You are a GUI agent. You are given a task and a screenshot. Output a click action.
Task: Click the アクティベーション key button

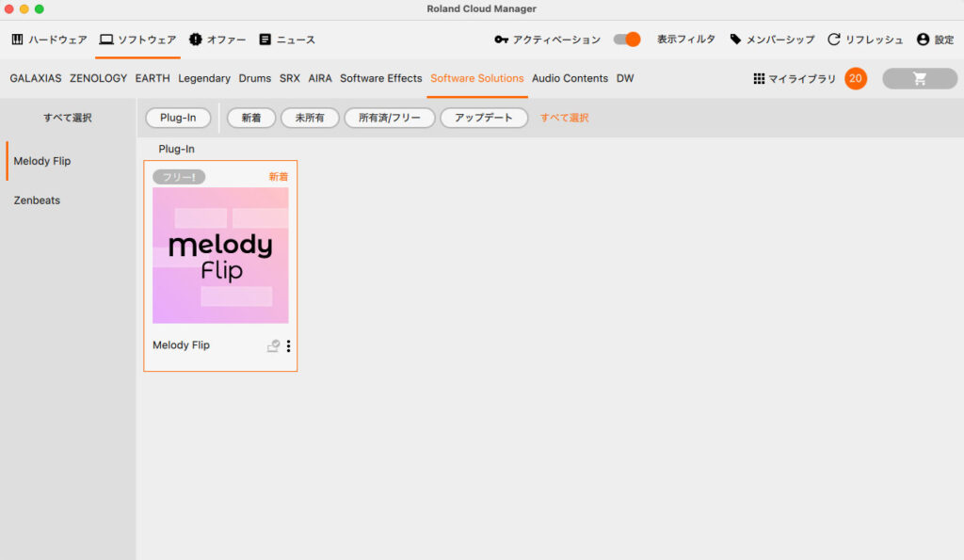[547, 40]
